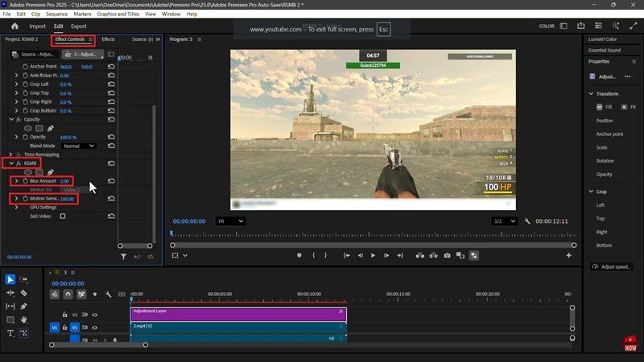The image size is (644, 362).
Task: Toggle Linked Selection in timeline
Action: (82, 294)
